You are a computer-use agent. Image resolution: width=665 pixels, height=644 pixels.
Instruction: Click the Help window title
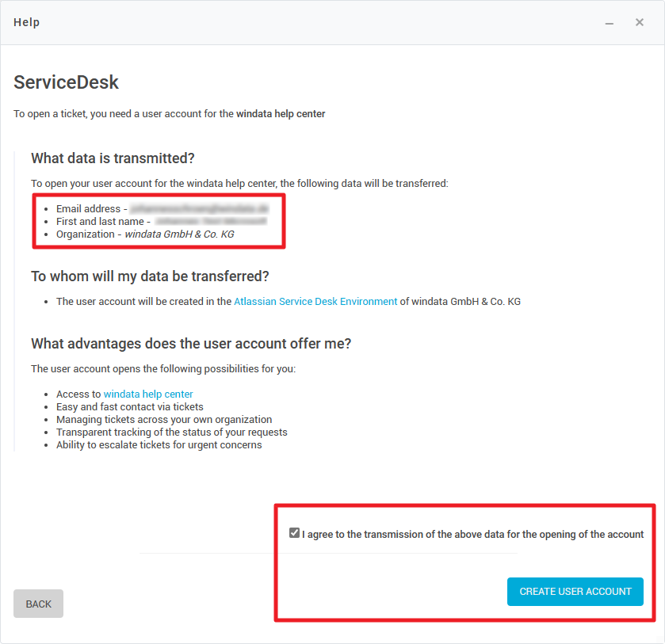point(27,22)
